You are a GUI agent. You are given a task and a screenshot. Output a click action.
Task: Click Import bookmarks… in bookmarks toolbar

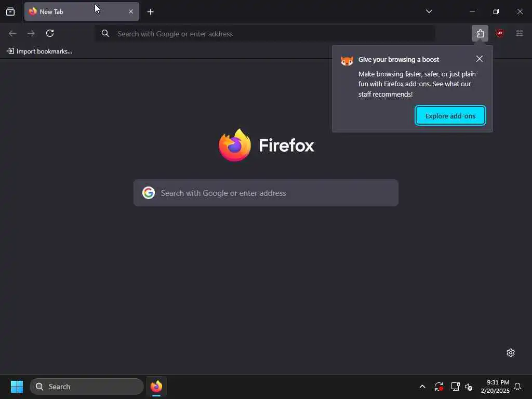[x=39, y=51]
